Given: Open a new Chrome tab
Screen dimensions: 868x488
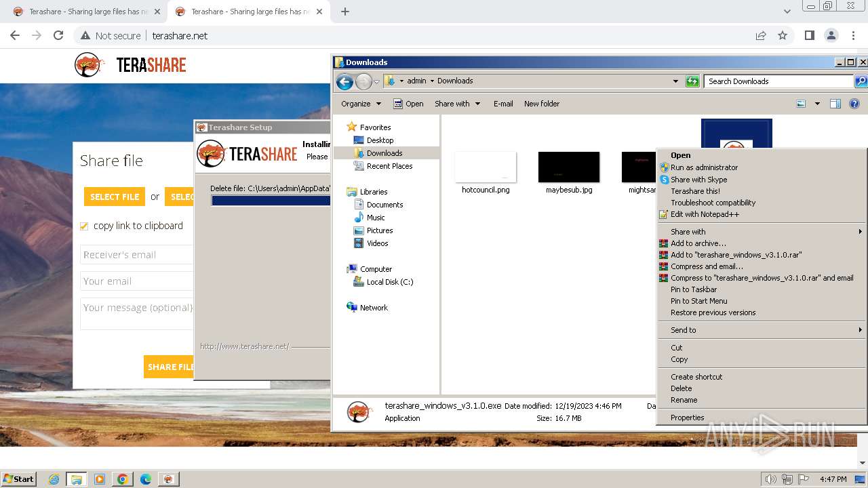Looking at the screenshot, I should (345, 12).
